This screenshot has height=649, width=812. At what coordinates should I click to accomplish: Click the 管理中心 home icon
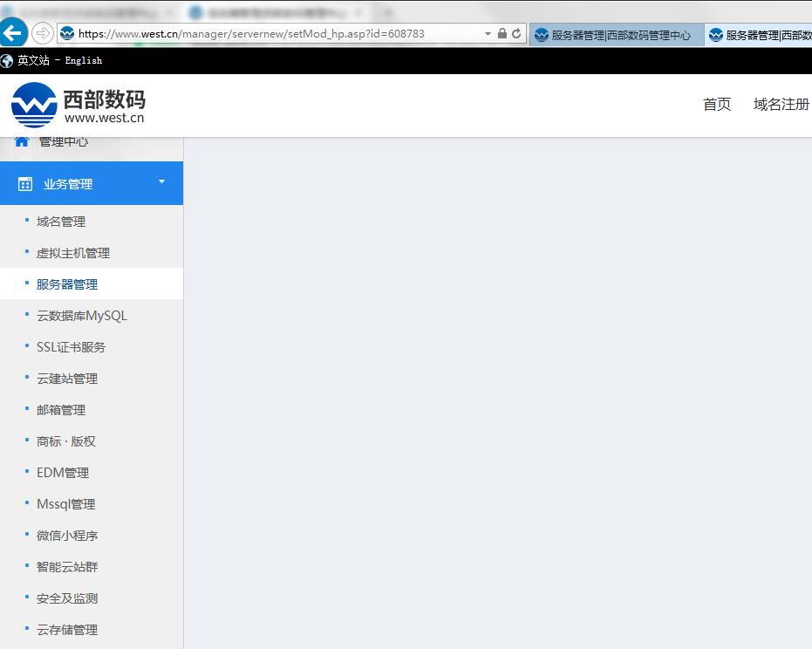(22, 141)
